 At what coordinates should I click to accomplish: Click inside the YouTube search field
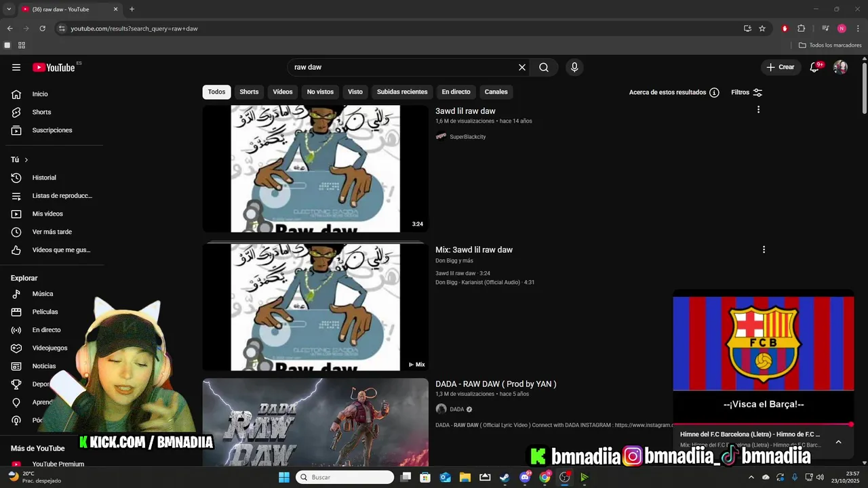(403, 67)
